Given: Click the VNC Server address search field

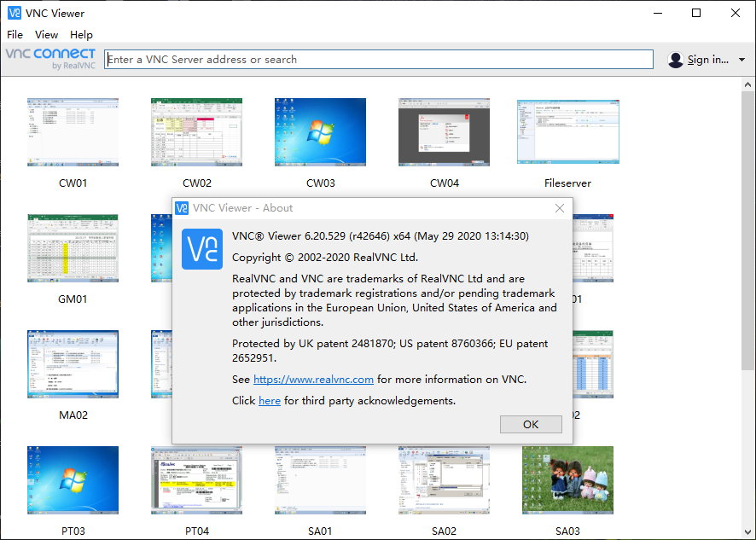Looking at the screenshot, I should tap(379, 60).
